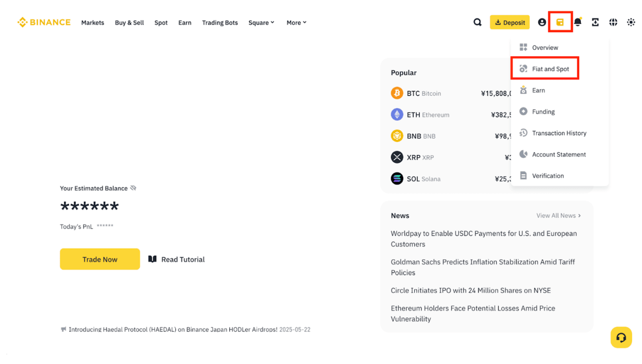Click the Solana coin icon
The image size is (642, 364).
tap(397, 179)
